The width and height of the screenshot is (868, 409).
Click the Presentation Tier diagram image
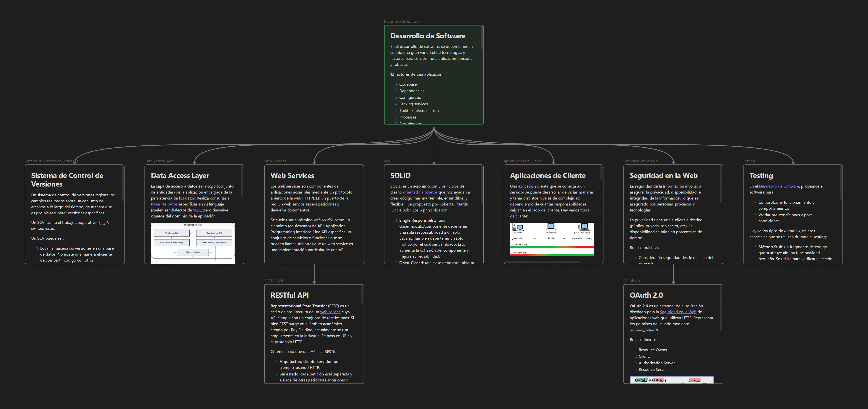point(193,243)
